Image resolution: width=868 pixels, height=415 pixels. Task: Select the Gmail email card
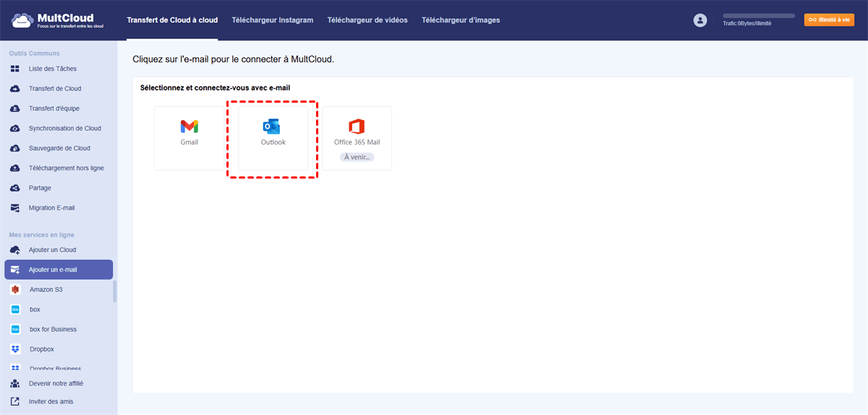190,138
